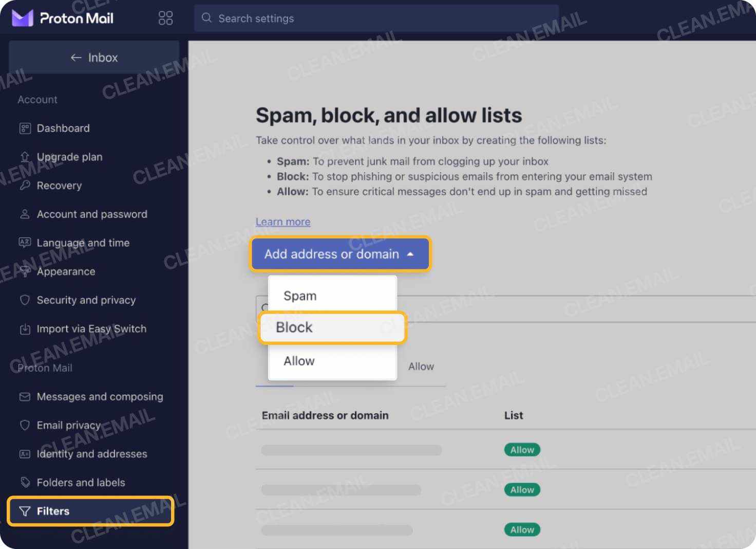The width and height of the screenshot is (756, 549).
Task: Click the first green Allow badge
Action: (522, 449)
